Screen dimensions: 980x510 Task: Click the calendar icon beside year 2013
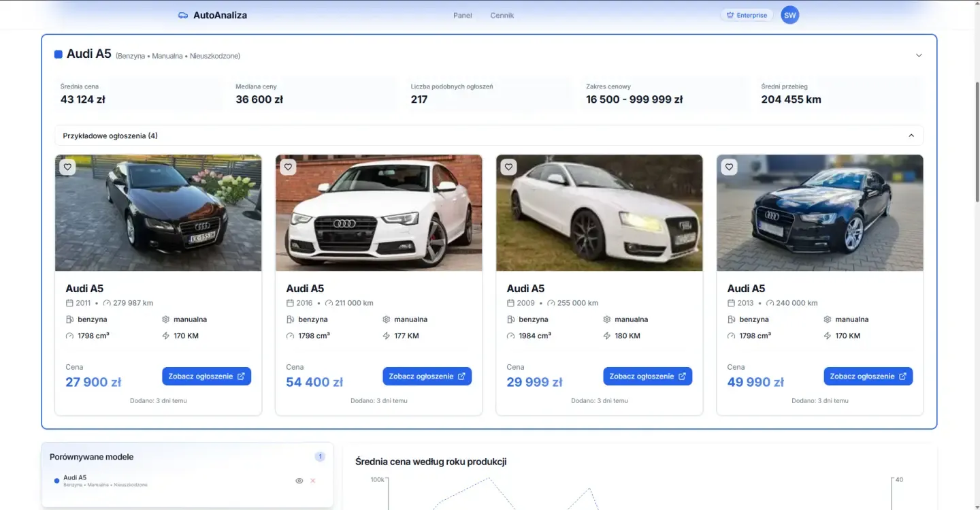(x=731, y=303)
